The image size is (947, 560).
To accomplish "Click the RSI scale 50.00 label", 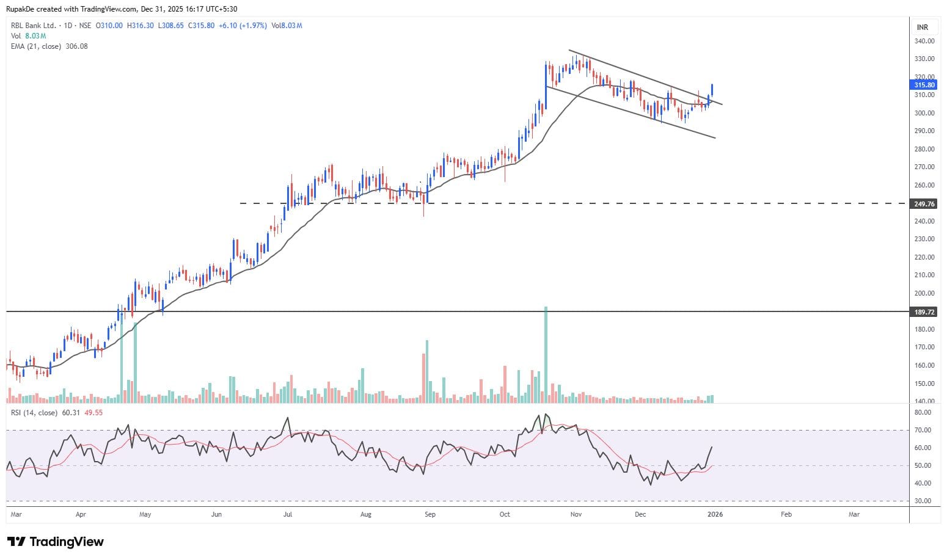I will coord(923,465).
